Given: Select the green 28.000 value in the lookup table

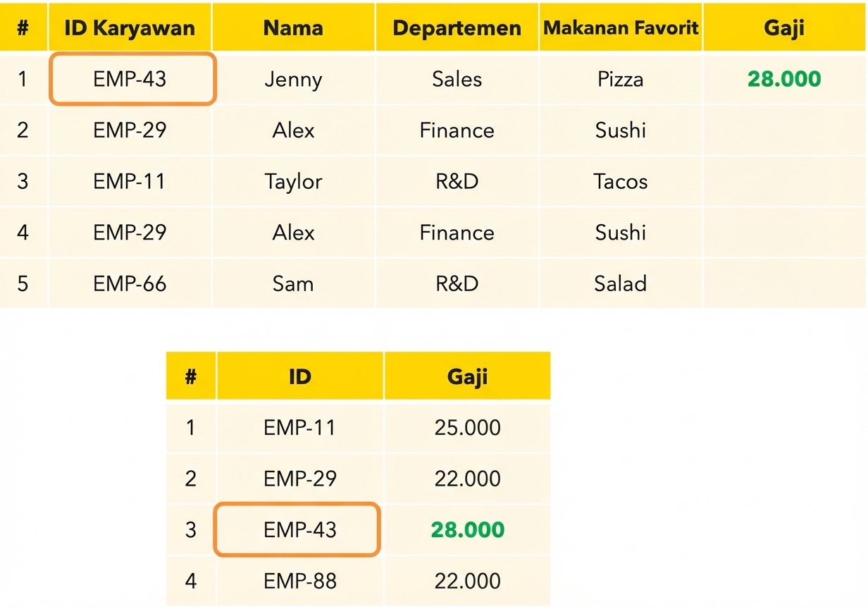Looking at the screenshot, I should tap(468, 529).
